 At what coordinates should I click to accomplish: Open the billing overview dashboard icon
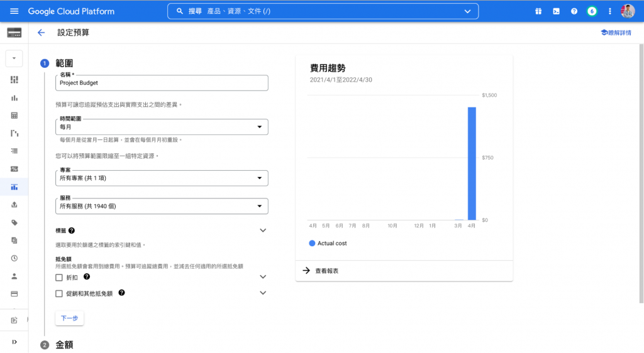point(14,80)
